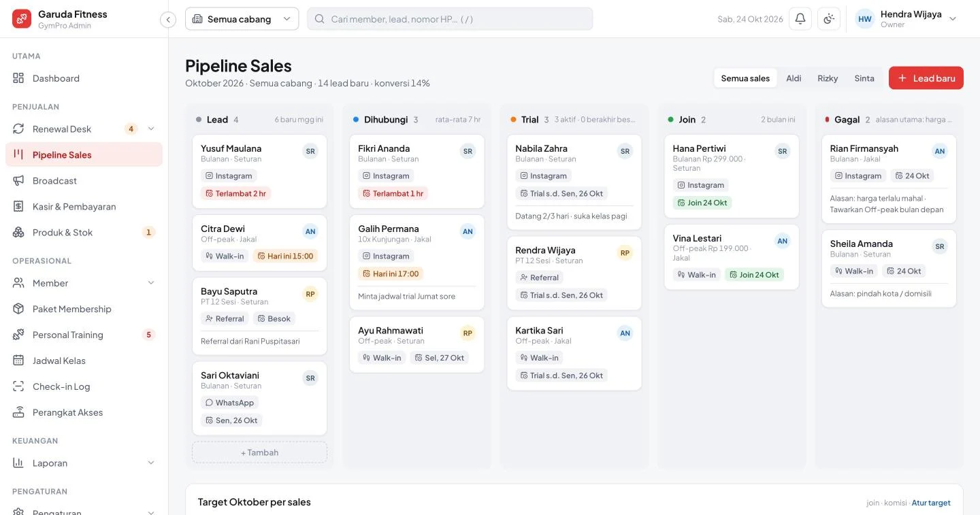Open the Hana Pertiwi card
This screenshot has width=980, height=515.
tap(732, 176)
